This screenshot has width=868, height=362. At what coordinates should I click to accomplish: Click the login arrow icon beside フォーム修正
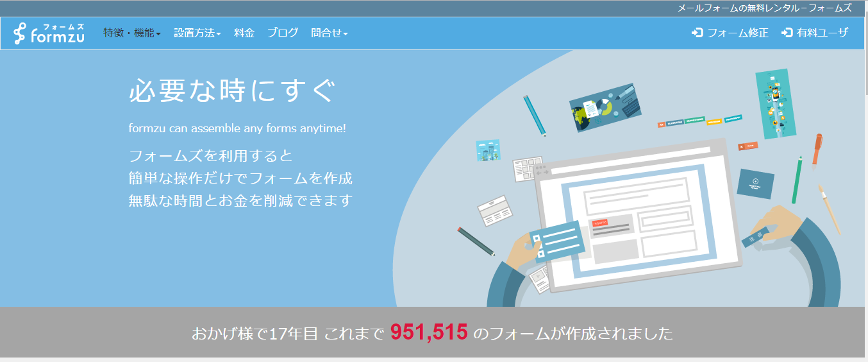point(697,33)
